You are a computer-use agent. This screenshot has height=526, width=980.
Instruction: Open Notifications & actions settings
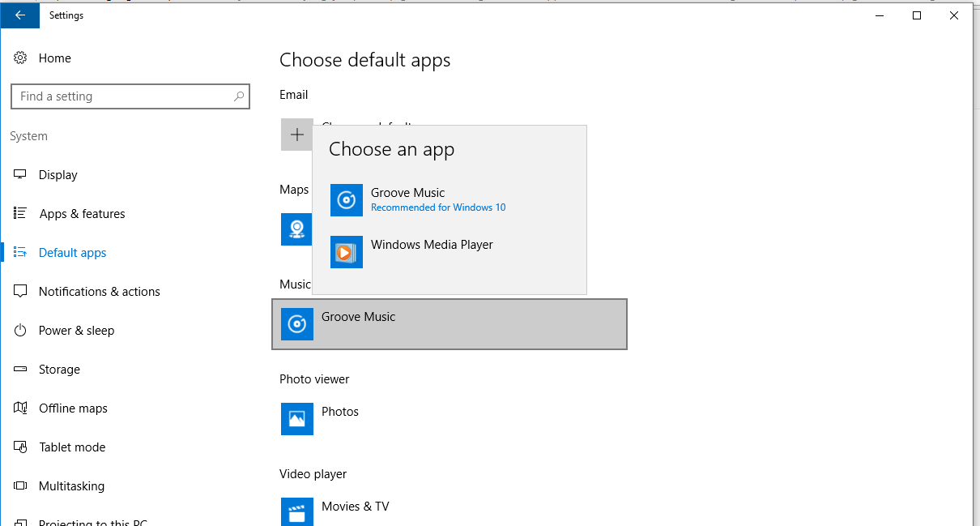[100, 292]
